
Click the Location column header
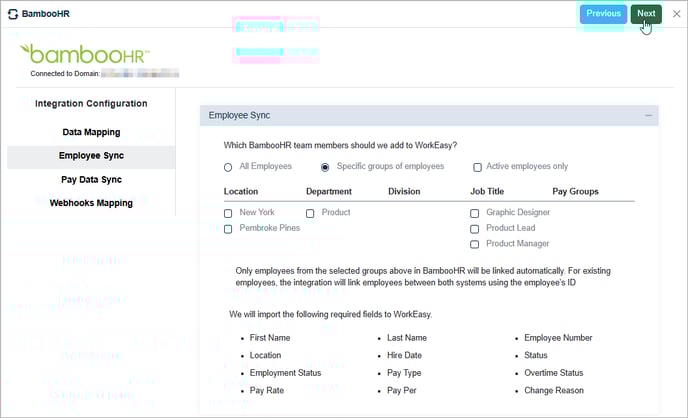pyautogui.click(x=241, y=191)
